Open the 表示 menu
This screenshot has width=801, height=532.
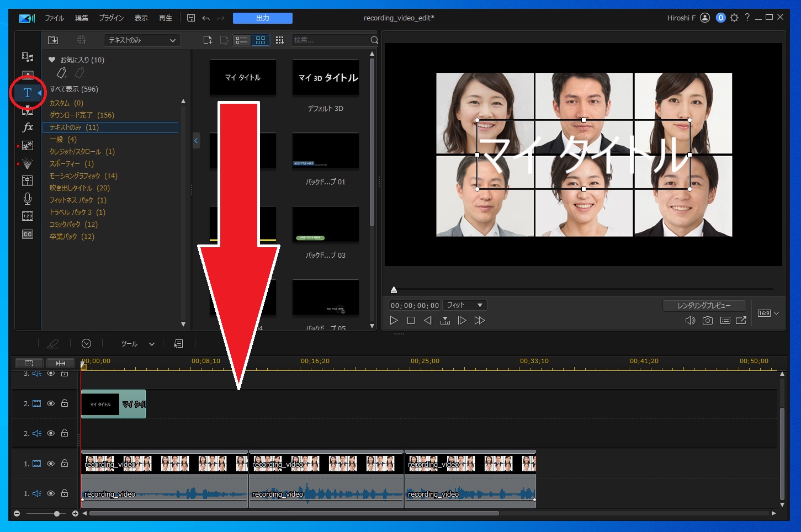[x=141, y=18]
